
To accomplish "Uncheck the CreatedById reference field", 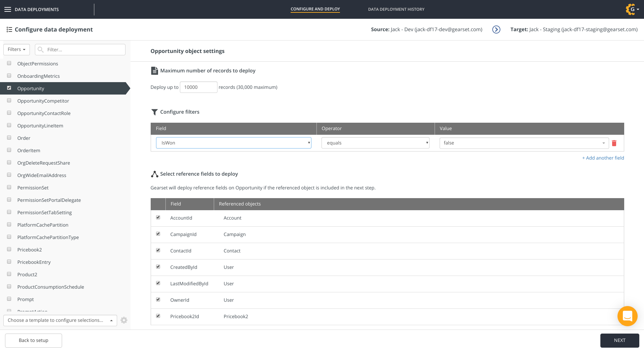I will click(x=158, y=267).
